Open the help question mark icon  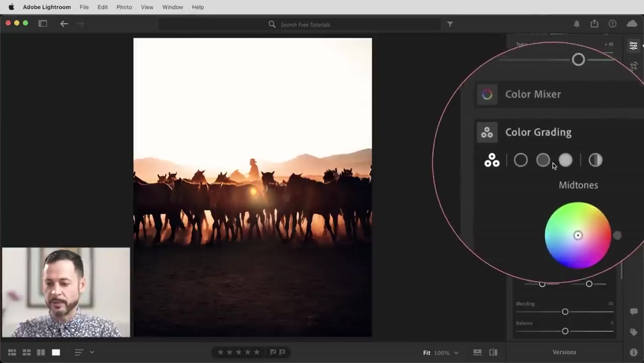click(x=612, y=24)
